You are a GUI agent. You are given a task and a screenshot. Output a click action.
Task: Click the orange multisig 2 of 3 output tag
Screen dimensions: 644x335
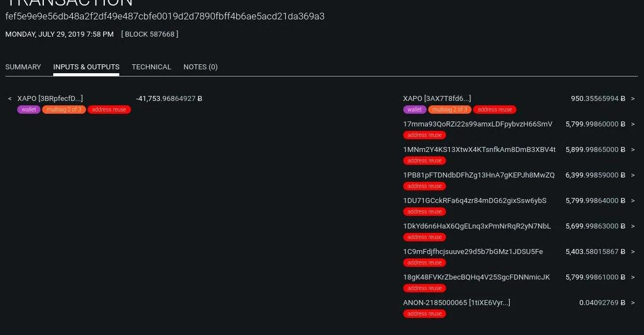449,110
